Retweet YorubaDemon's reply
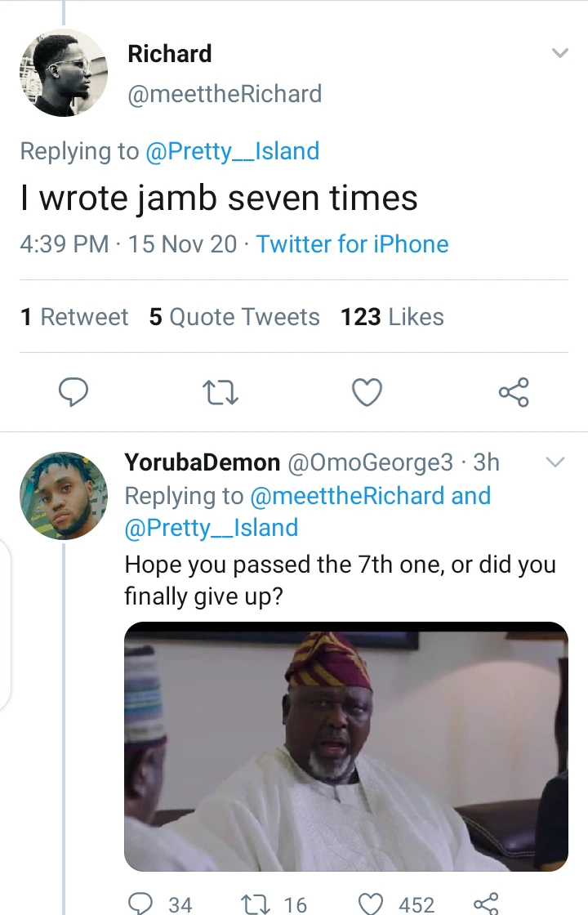Viewport: 588px width, 915px height. [x=251, y=902]
